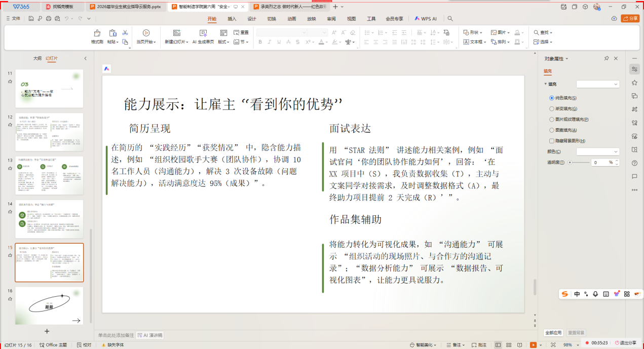Click the scissors Cut icon
The height and width of the screenshot is (349, 644).
125,33
